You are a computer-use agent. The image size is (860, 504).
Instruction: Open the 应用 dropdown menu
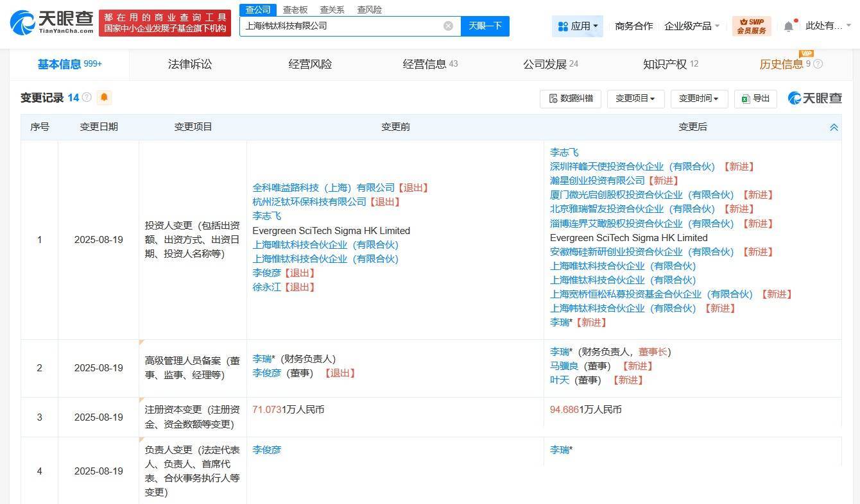(x=578, y=26)
